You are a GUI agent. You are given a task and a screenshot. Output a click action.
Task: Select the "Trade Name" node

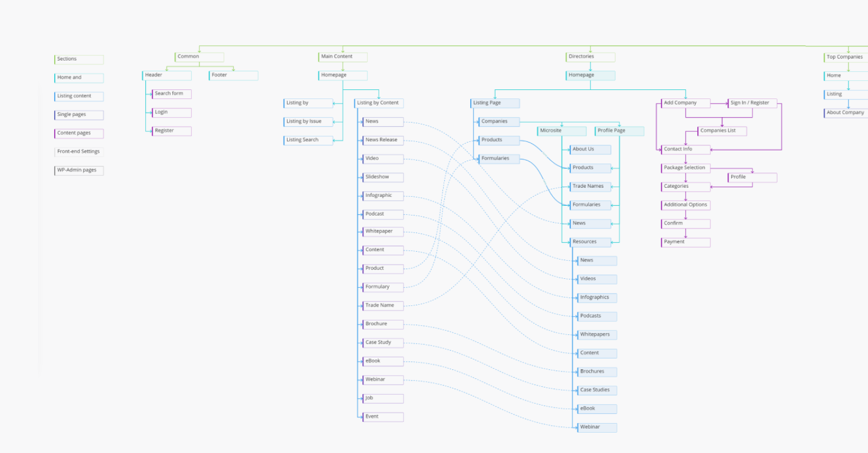[x=383, y=306]
